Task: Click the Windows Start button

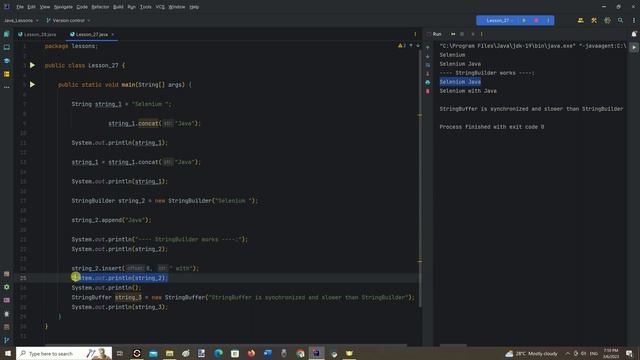Action: (x=7, y=353)
